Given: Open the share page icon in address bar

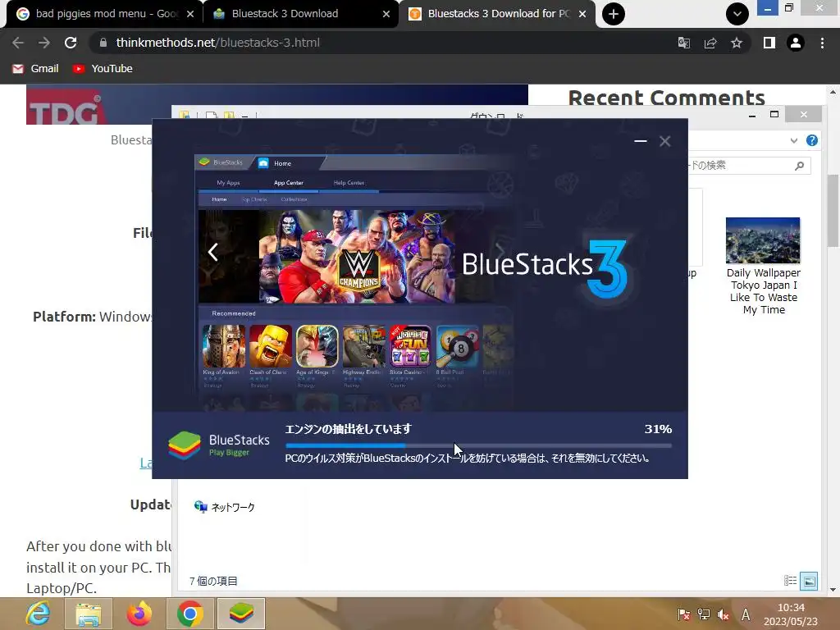Looking at the screenshot, I should tap(710, 43).
